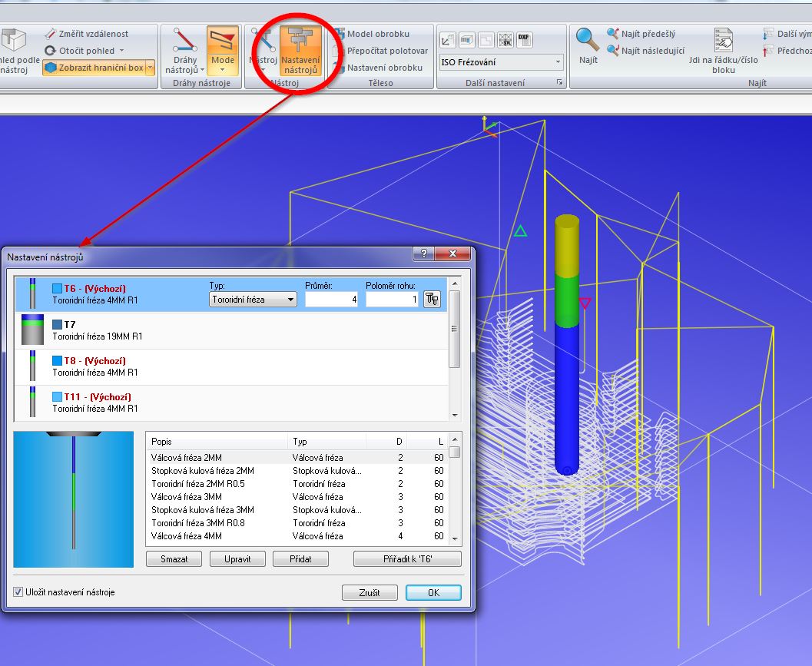Click Najít následující icon
Image resolution: width=812 pixels, height=666 pixels.
point(613,51)
